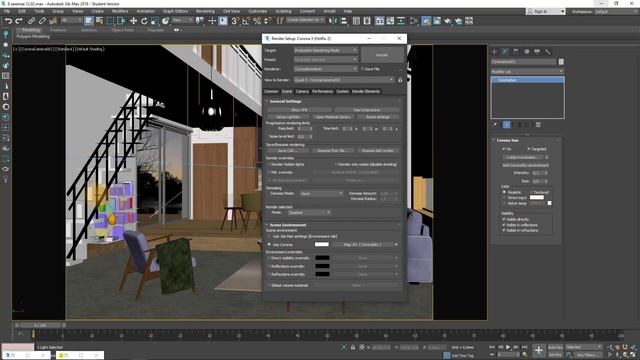Viewport: 640px width, 360px height.
Task: Switch to the Camera tab
Action: 302,91
